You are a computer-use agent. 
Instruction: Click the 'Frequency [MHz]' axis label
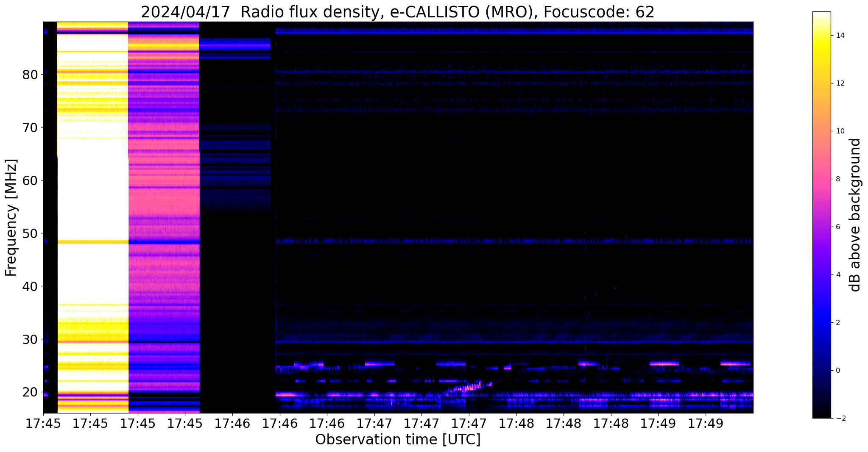11,218
